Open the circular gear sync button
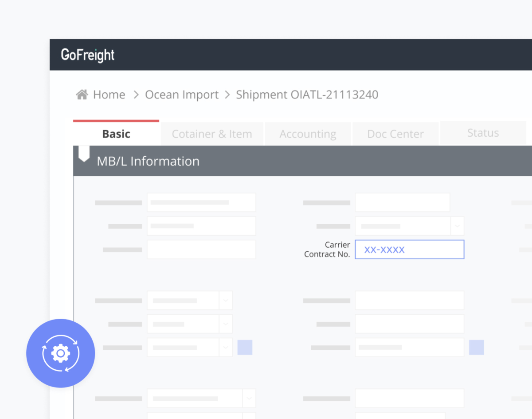This screenshot has width=532, height=419. point(61,353)
